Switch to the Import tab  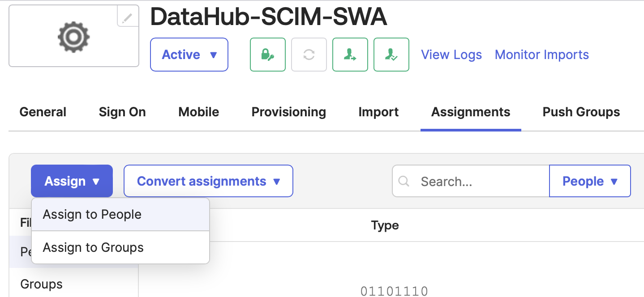[x=378, y=112]
